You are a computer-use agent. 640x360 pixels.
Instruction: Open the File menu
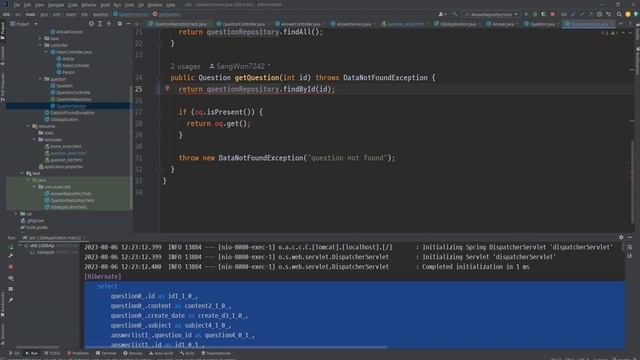tap(17, 5)
